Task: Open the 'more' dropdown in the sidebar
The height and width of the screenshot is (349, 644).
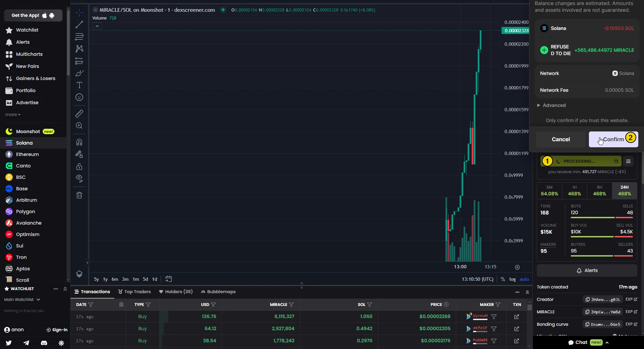Action: (12, 114)
